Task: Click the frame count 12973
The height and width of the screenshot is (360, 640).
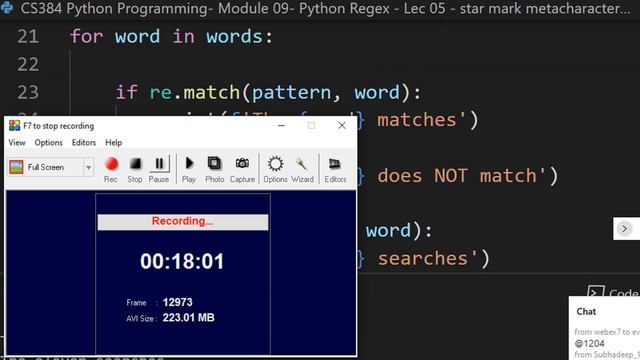Action: coord(177,302)
